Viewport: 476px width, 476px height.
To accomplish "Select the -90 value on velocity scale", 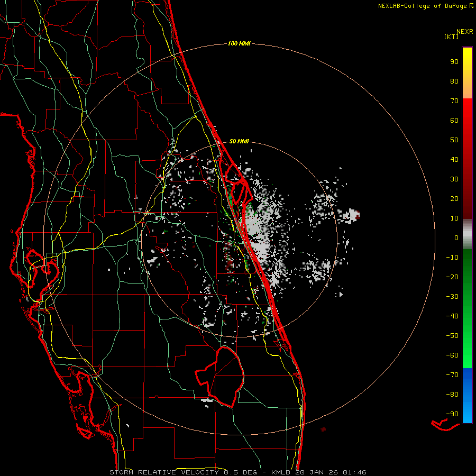I will (x=452, y=414).
